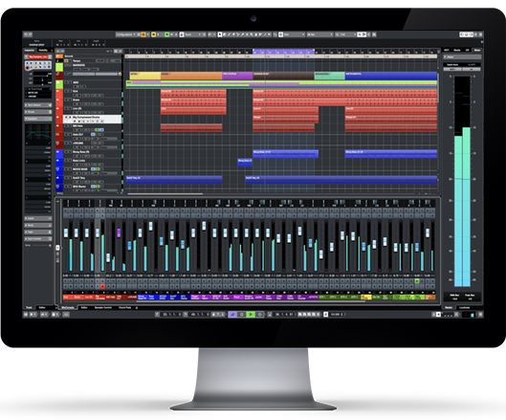The image size is (506, 420).
Task: Open the Configurations dropdown
Action: click(x=125, y=34)
